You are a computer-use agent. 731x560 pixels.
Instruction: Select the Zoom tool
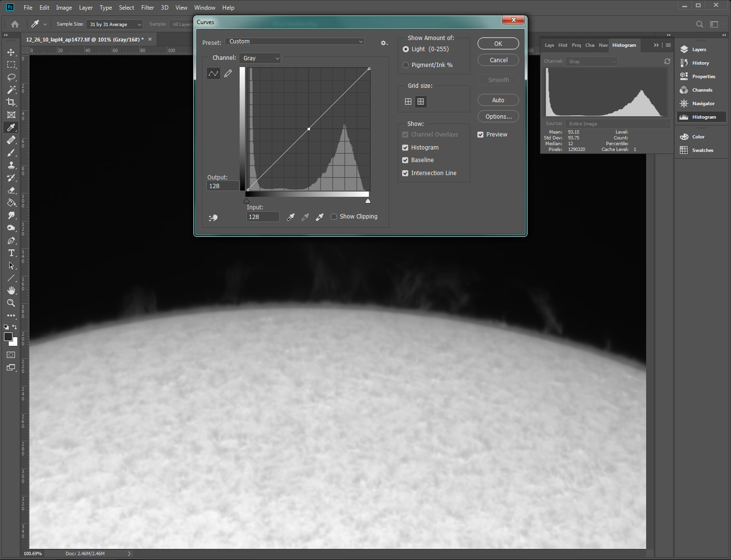click(x=11, y=303)
